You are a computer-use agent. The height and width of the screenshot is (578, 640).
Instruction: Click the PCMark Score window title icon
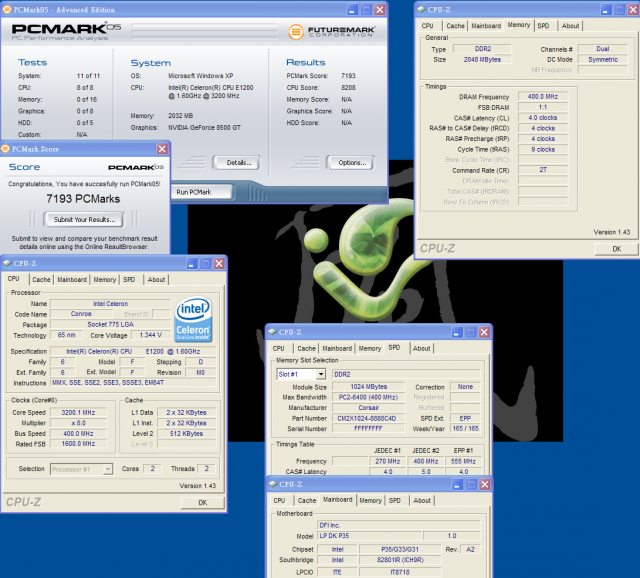[5, 149]
